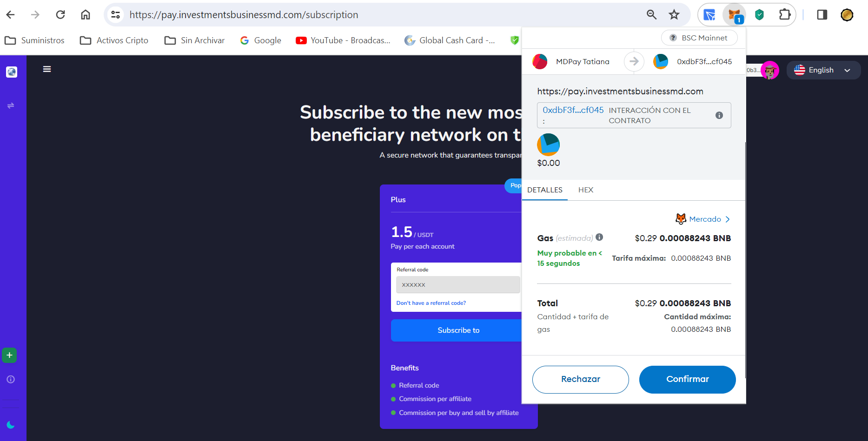Toggle dark mode moon icon in sidebar
Viewport: 868px width, 441px height.
(x=11, y=425)
